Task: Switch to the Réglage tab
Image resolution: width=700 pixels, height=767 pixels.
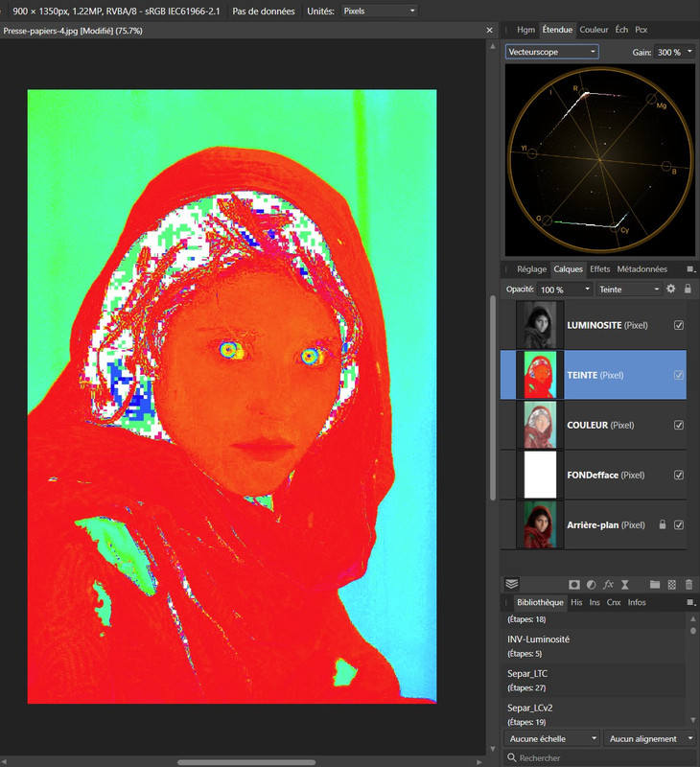Action: tap(532, 269)
